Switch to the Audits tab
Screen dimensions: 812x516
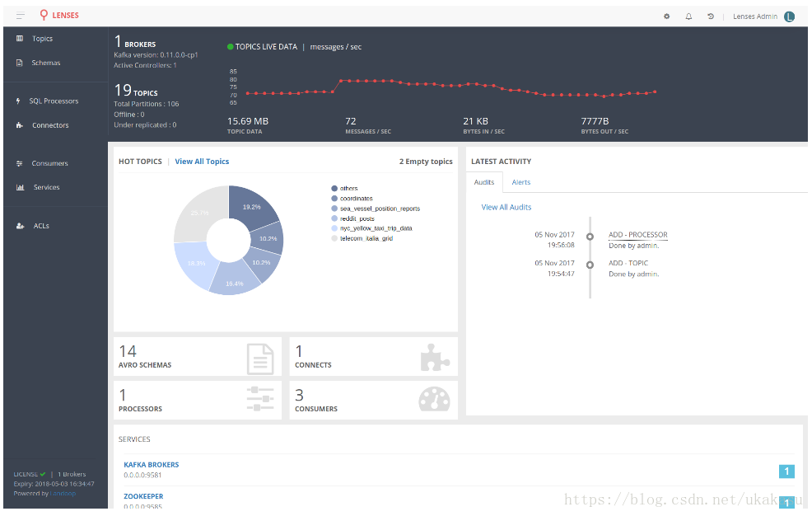[484, 182]
